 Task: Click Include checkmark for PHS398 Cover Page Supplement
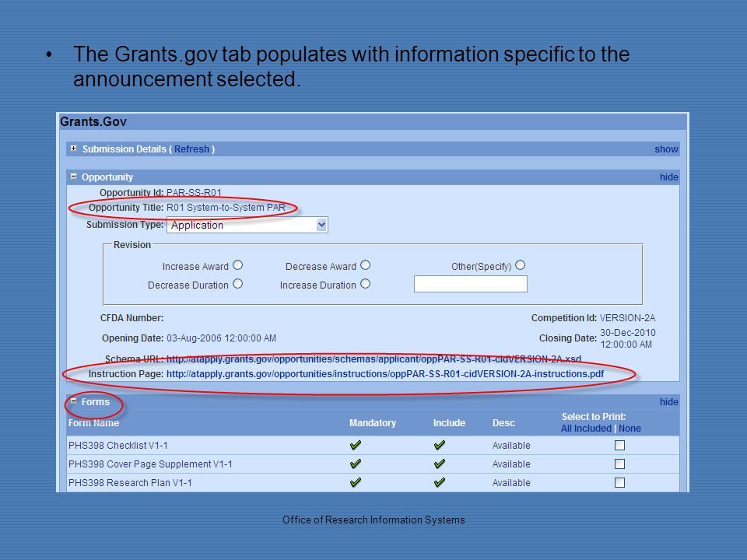[440, 464]
